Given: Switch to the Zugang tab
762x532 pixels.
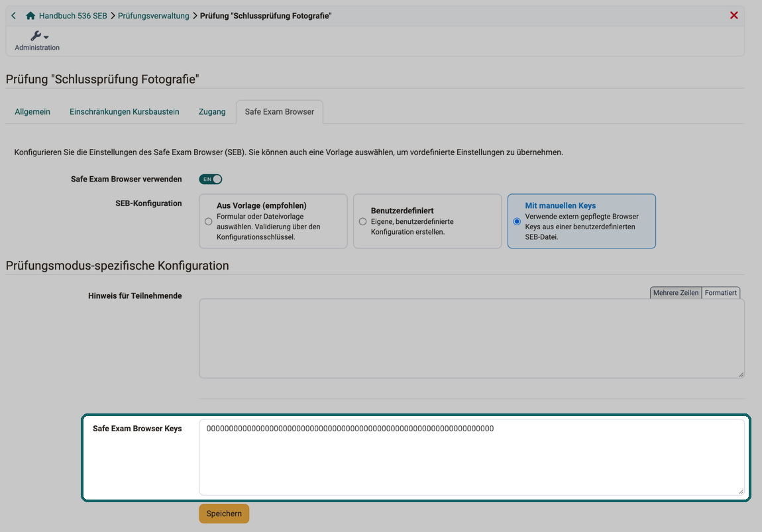Looking at the screenshot, I should tap(212, 112).
